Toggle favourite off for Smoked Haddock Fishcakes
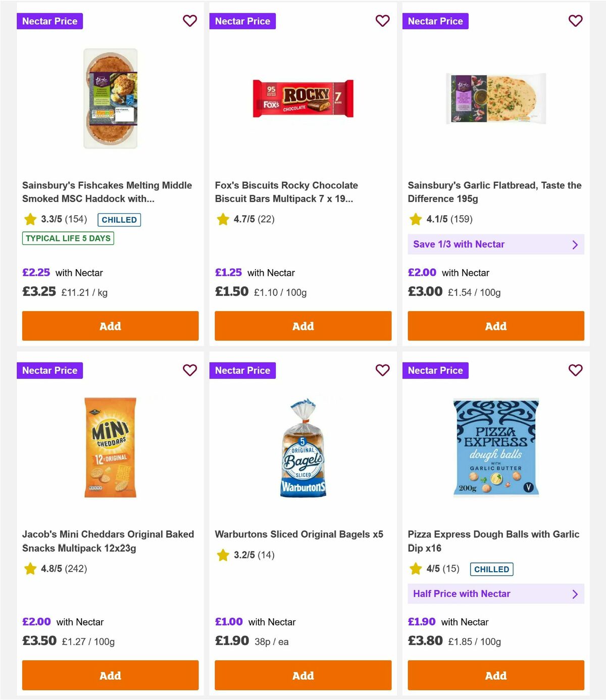Image resolution: width=606 pixels, height=700 pixels. pyautogui.click(x=189, y=21)
